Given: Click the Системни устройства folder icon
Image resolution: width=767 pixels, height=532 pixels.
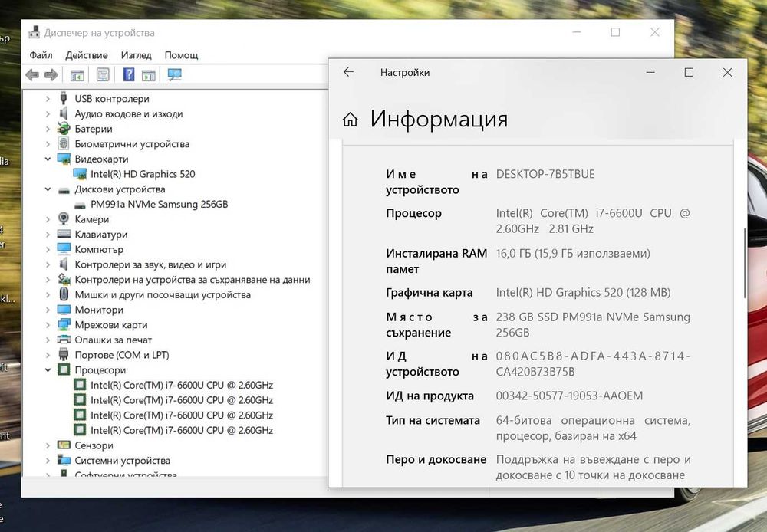Looking at the screenshot, I should (x=64, y=460).
